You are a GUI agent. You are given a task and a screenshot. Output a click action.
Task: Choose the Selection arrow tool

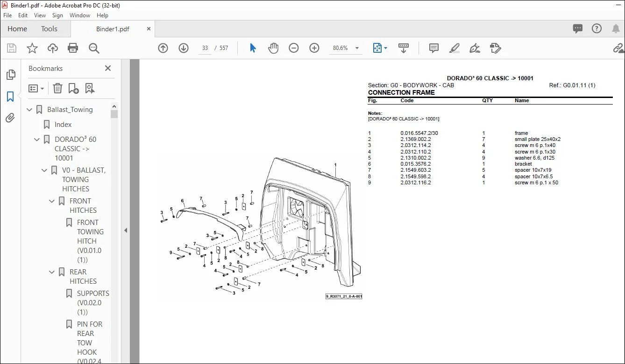[253, 48]
